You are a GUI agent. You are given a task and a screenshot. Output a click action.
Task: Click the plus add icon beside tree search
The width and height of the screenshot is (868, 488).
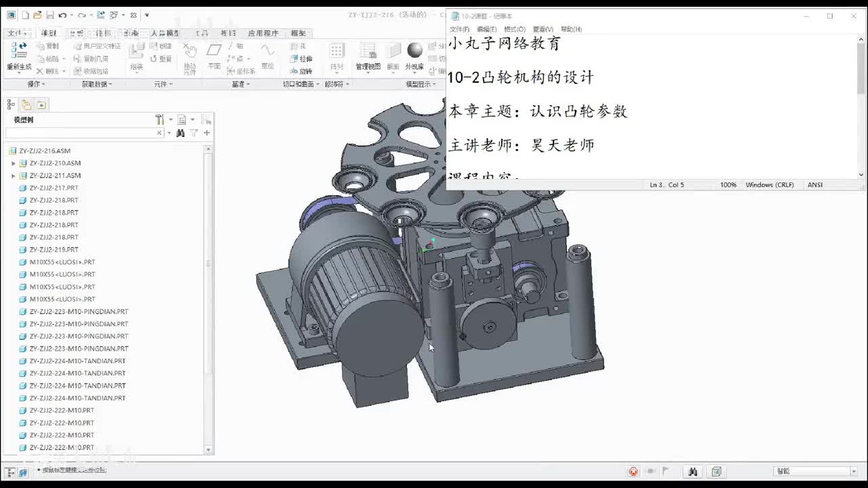(207, 133)
